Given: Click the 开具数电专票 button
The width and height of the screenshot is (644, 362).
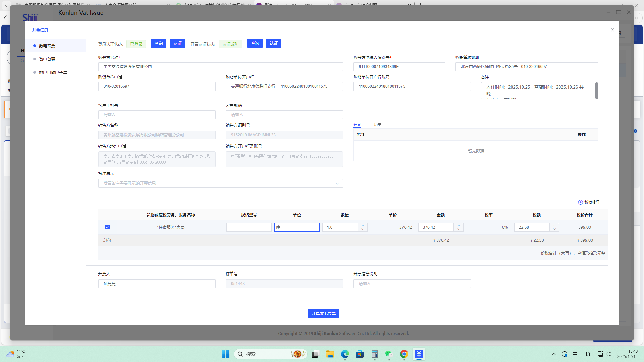Looking at the screenshot, I should [x=323, y=314].
